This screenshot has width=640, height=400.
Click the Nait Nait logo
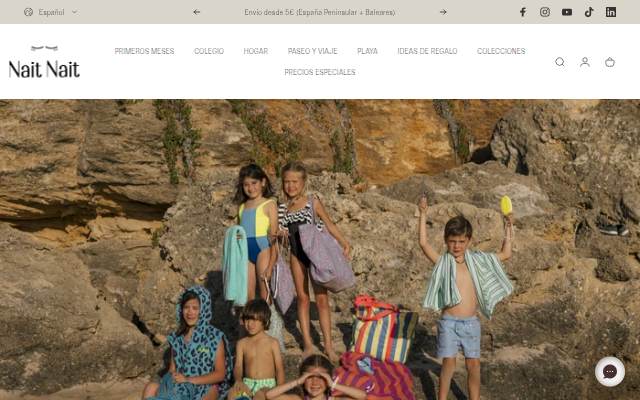[x=44, y=62]
